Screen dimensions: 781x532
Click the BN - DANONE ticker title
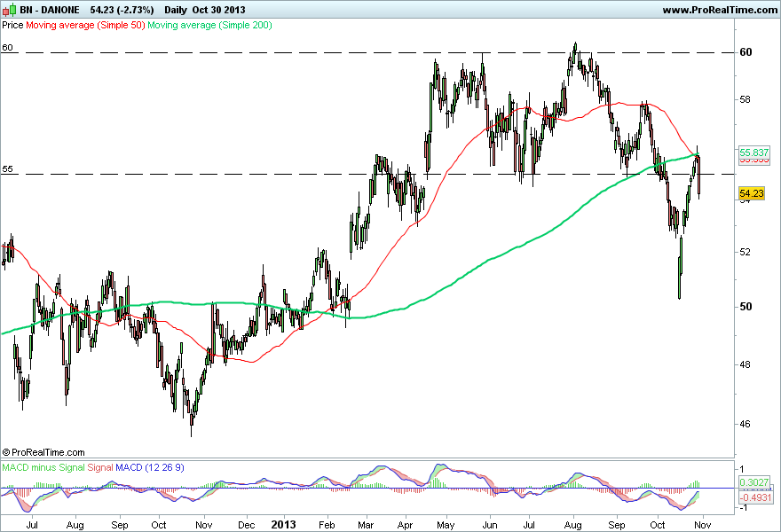point(50,10)
